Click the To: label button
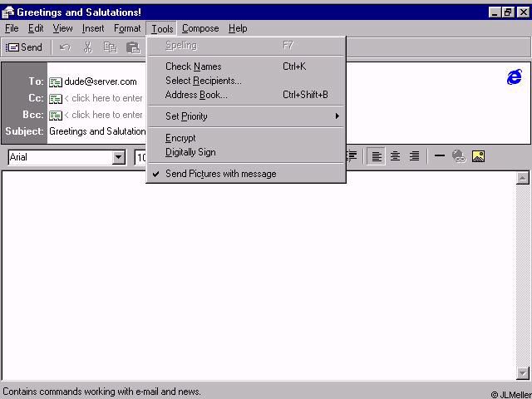The height and width of the screenshot is (399, 532). [x=36, y=81]
